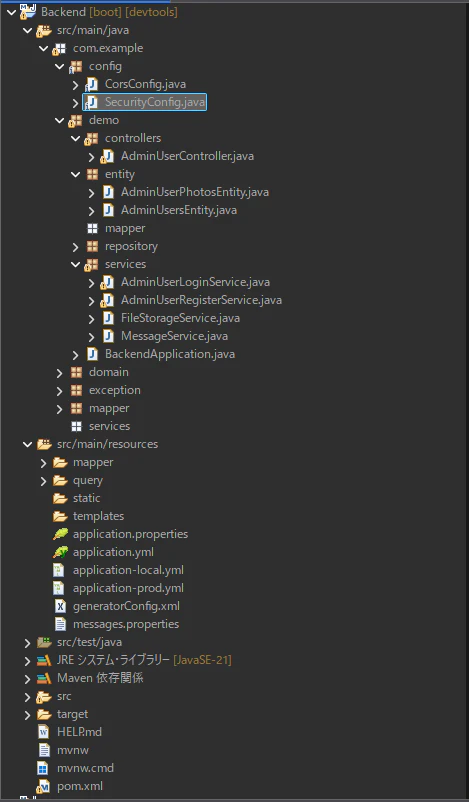Click the demo package icon

[x=76, y=120]
